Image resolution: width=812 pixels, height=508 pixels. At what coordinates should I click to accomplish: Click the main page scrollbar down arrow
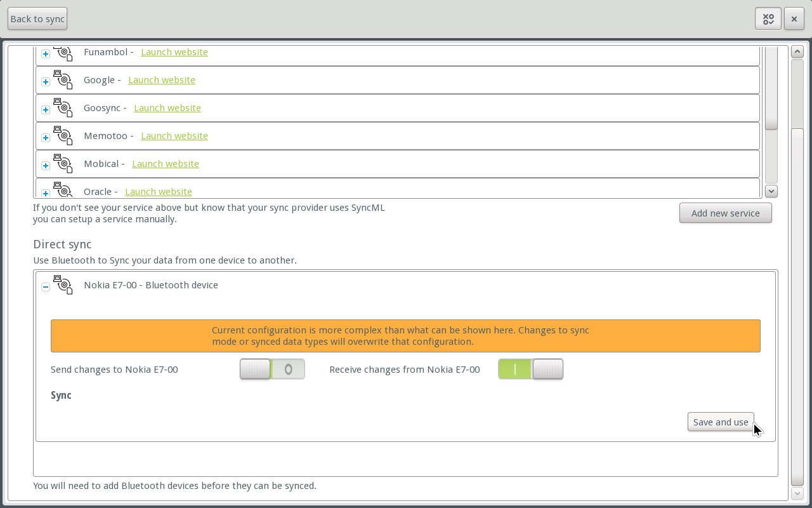pos(797,493)
